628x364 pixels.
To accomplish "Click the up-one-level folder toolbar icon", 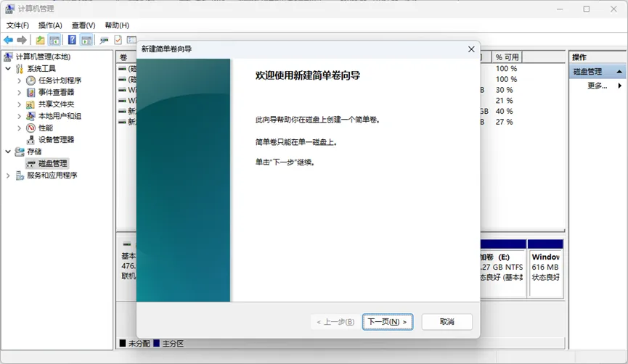I will coord(41,40).
